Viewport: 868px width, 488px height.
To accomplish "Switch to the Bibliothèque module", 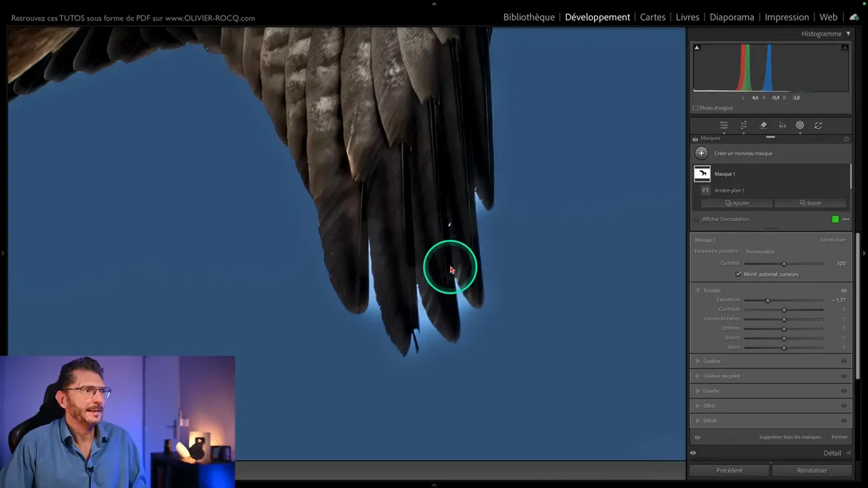I will (x=529, y=17).
